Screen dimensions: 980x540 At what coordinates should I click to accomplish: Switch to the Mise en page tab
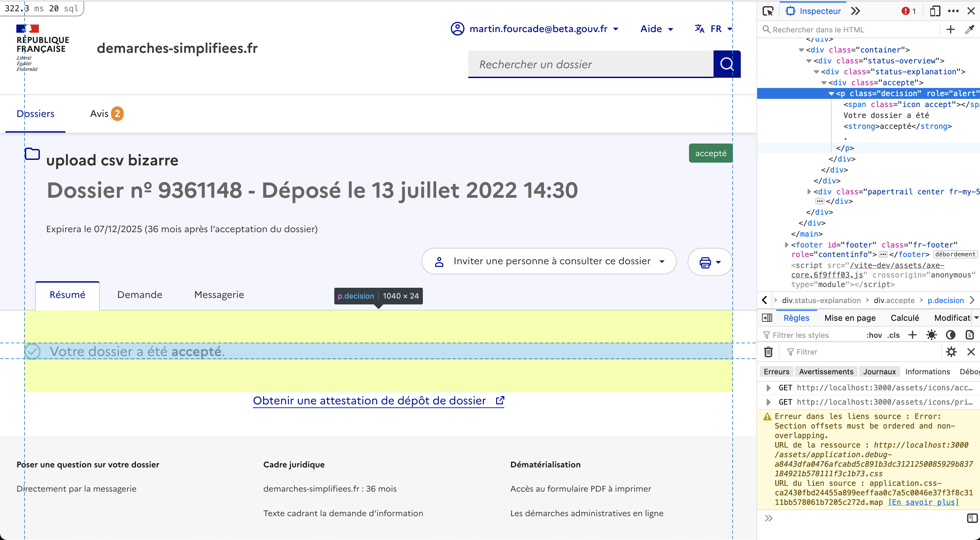click(851, 318)
